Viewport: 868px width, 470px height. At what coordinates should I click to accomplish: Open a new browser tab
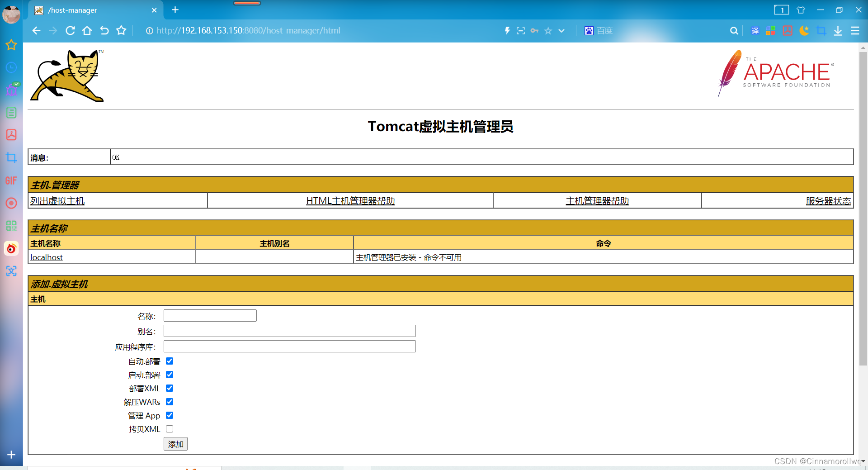click(x=175, y=10)
